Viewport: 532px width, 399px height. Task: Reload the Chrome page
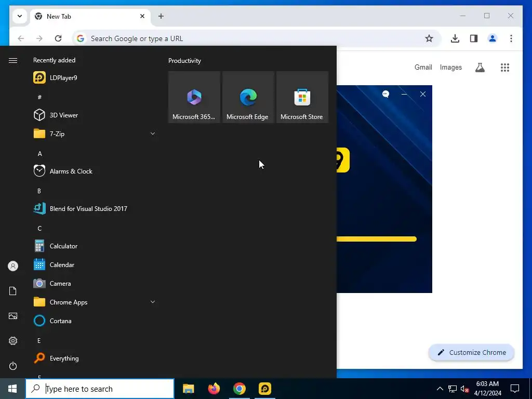[58, 38]
